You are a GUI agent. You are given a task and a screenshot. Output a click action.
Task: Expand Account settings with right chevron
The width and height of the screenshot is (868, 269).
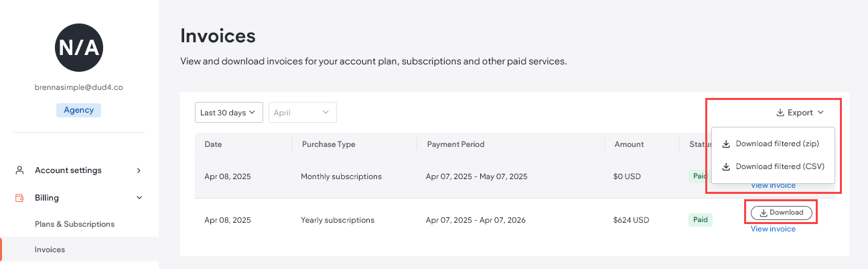pos(139,170)
